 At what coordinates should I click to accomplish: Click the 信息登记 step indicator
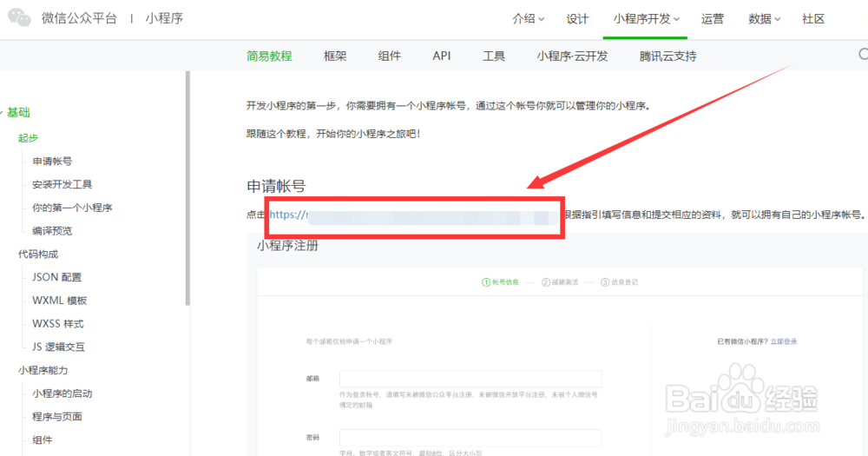[x=620, y=282]
